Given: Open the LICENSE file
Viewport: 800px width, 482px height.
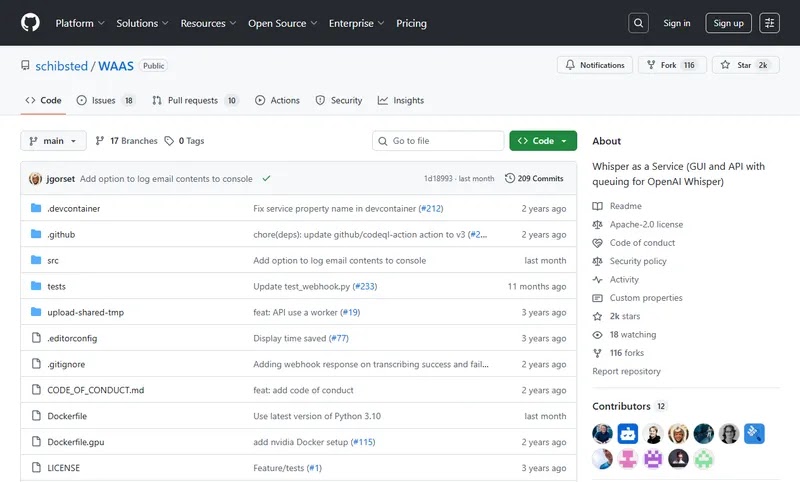Looking at the screenshot, I should coord(63,468).
